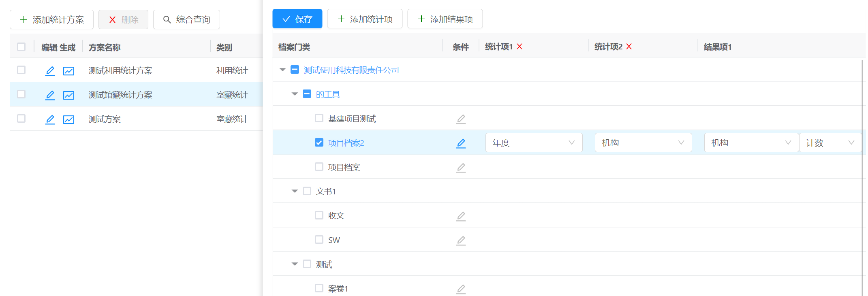
Task: Open the 年度 dropdown for 统计项1
Action: click(534, 143)
